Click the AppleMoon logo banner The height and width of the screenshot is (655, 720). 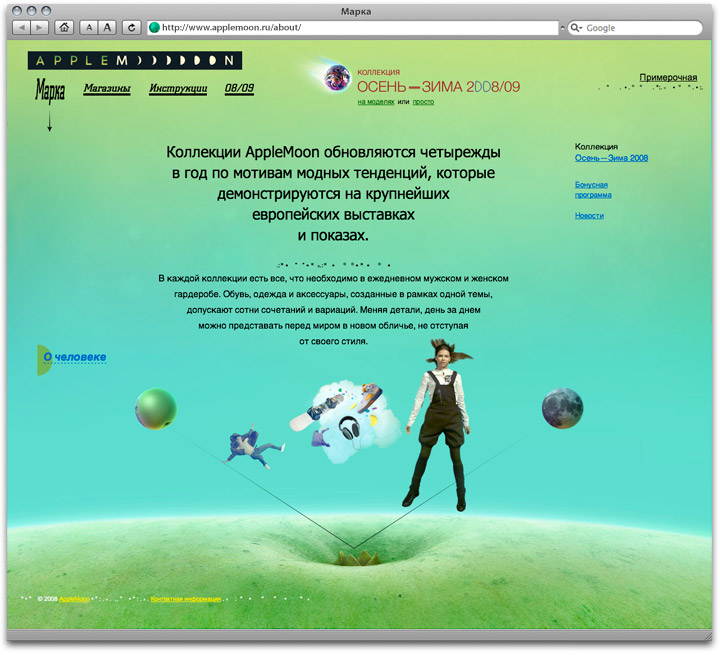(x=134, y=60)
